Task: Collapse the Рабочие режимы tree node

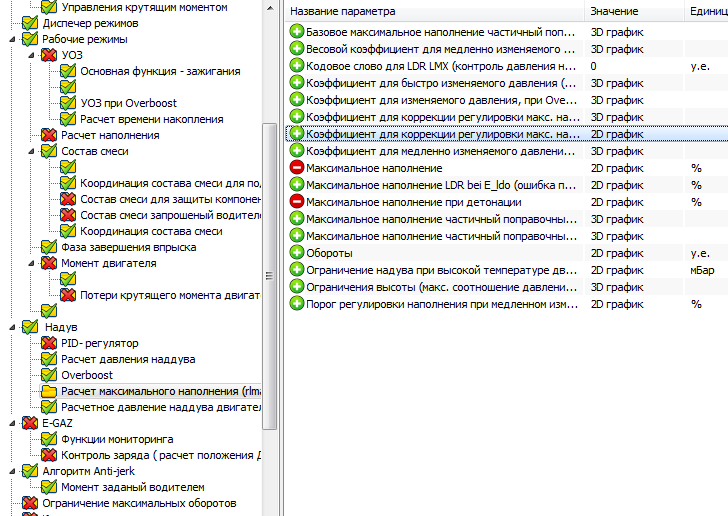Action: [x=11, y=39]
